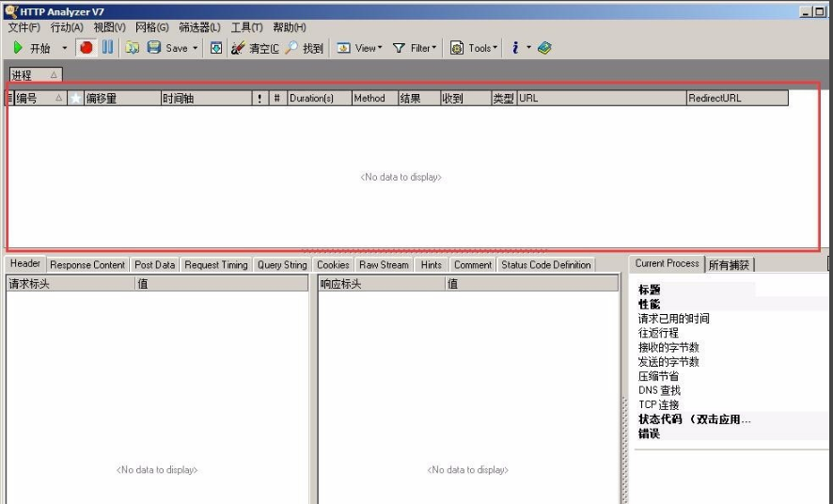
Task: Click the 响应标头 column header
Action: pos(382,284)
